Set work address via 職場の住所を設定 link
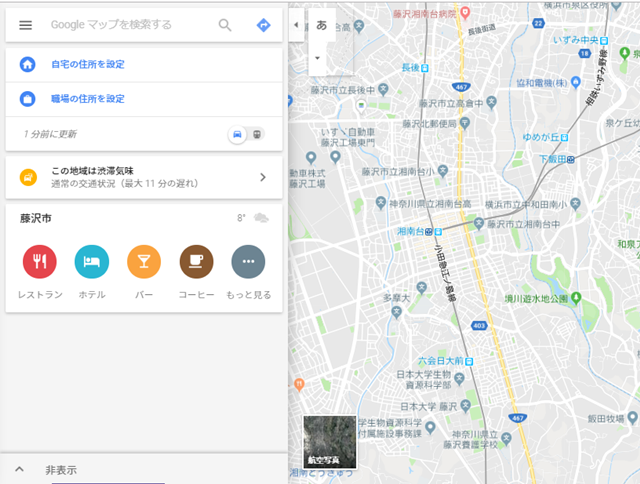The height and width of the screenshot is (484, 640). 88,99
